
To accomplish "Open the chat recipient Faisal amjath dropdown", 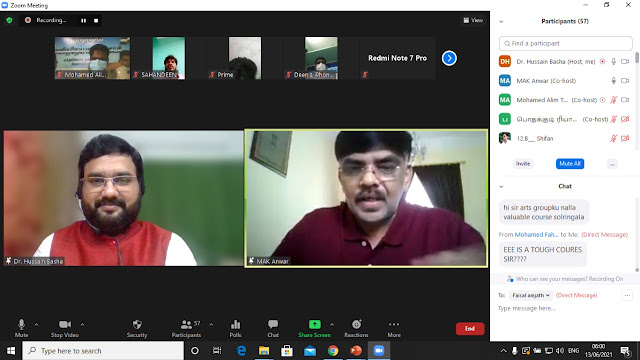I will (x=531, y=295).
